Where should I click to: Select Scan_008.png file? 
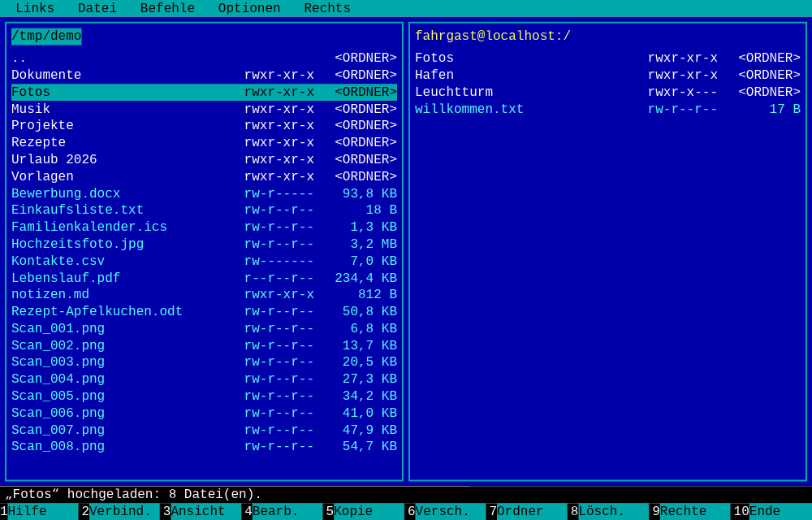(x=204, y=446)
